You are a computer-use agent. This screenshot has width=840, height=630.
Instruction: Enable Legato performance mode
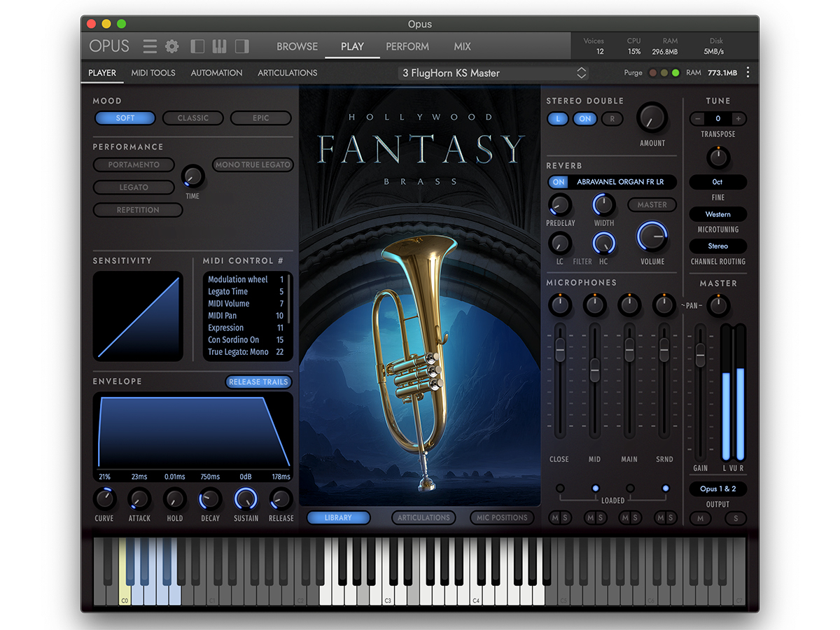pyautogui.click(x=134, y=188)
